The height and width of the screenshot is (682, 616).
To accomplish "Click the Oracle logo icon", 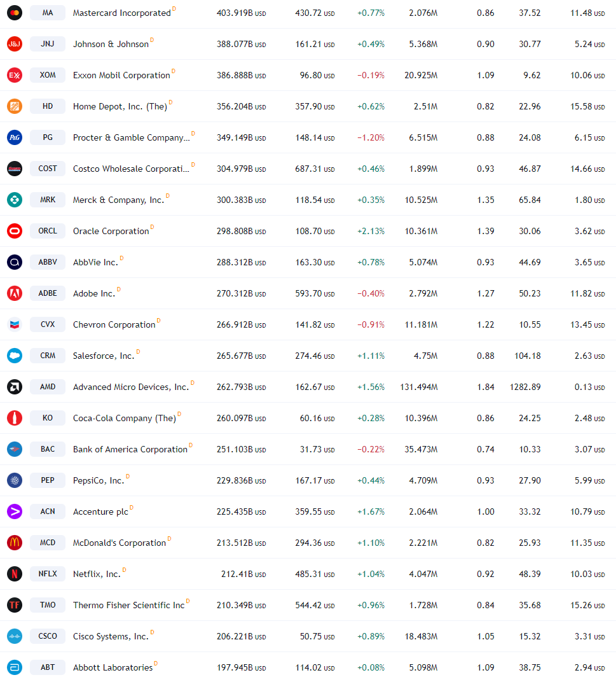I will coord(15,231).
